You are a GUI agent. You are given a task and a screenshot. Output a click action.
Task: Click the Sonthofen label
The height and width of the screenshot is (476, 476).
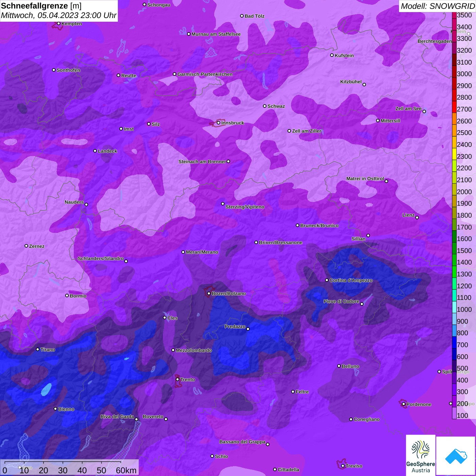click(68, 70)
